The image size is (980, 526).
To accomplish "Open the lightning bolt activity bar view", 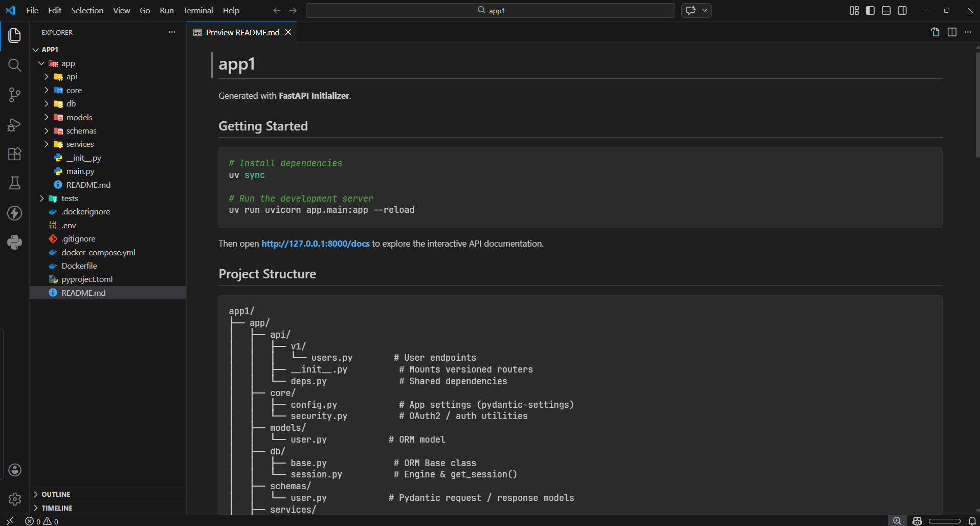I will [x=14, y=213].
